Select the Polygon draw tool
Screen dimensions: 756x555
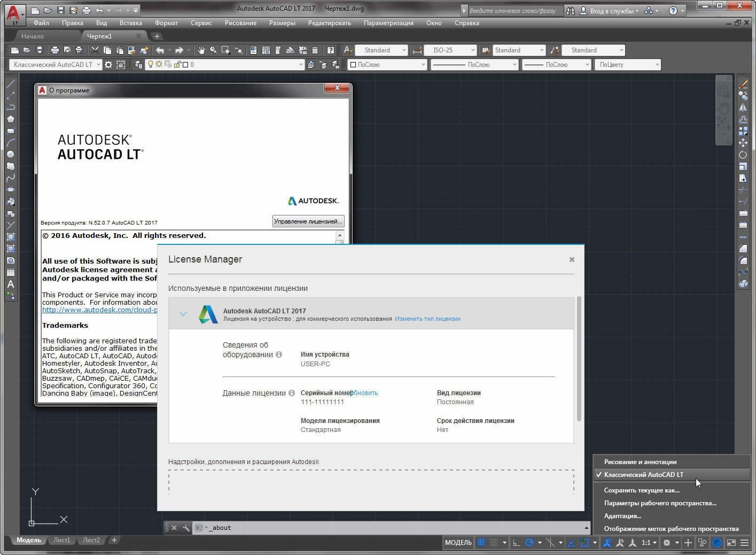pos(11,119)
